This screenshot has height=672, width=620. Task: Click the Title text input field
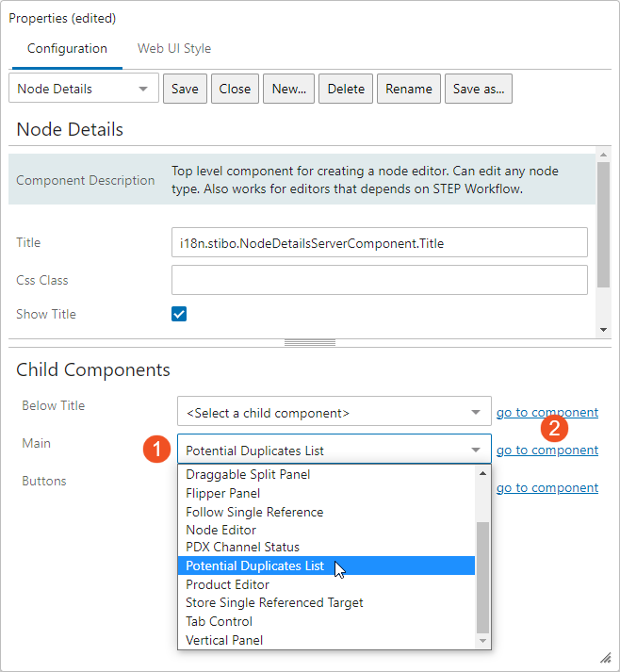point(379,242)
